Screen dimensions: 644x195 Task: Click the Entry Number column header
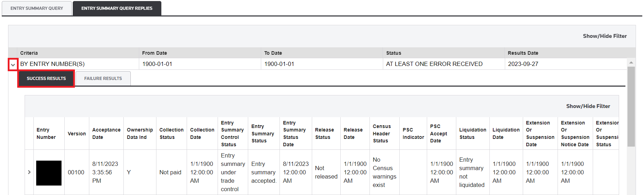(46, 134)
